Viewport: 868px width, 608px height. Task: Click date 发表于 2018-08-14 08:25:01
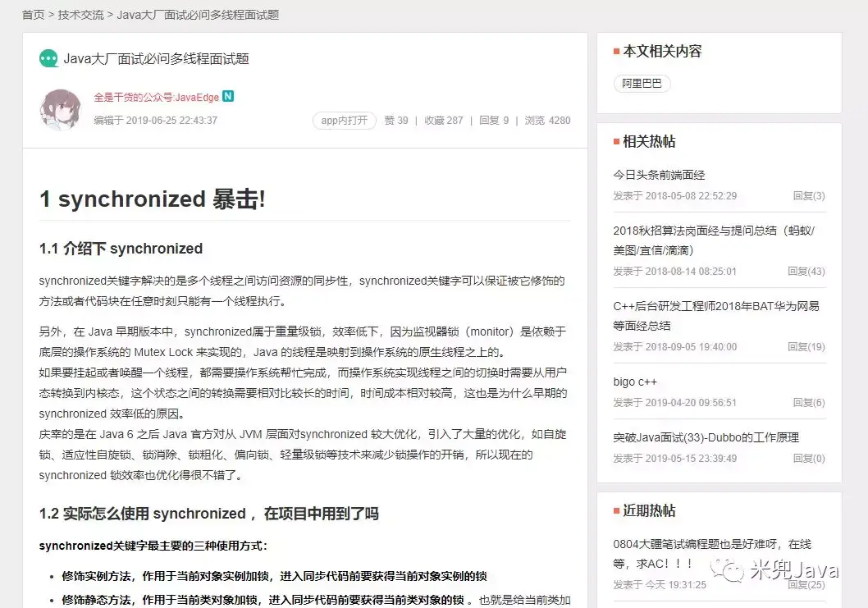[x=675, y=272]
